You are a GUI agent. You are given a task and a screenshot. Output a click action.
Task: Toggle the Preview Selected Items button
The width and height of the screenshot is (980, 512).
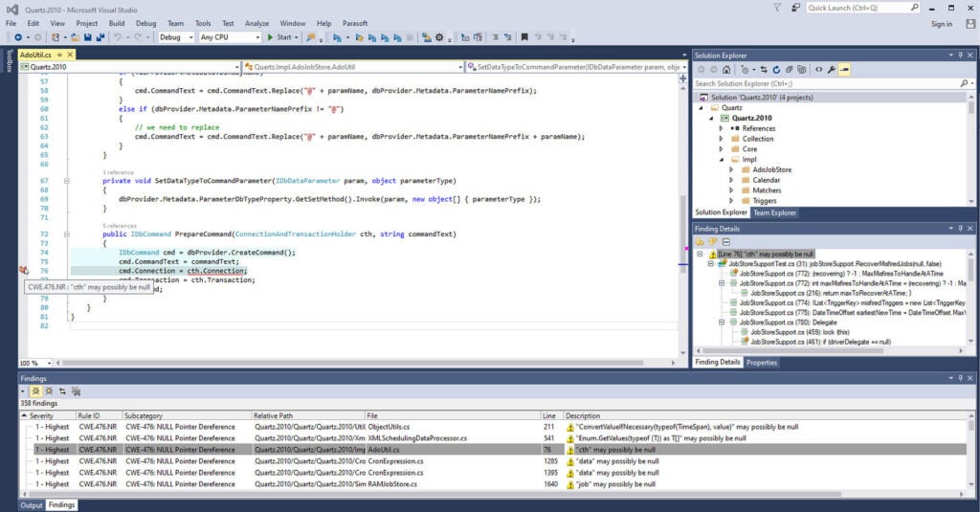click(x=845, y=70)
